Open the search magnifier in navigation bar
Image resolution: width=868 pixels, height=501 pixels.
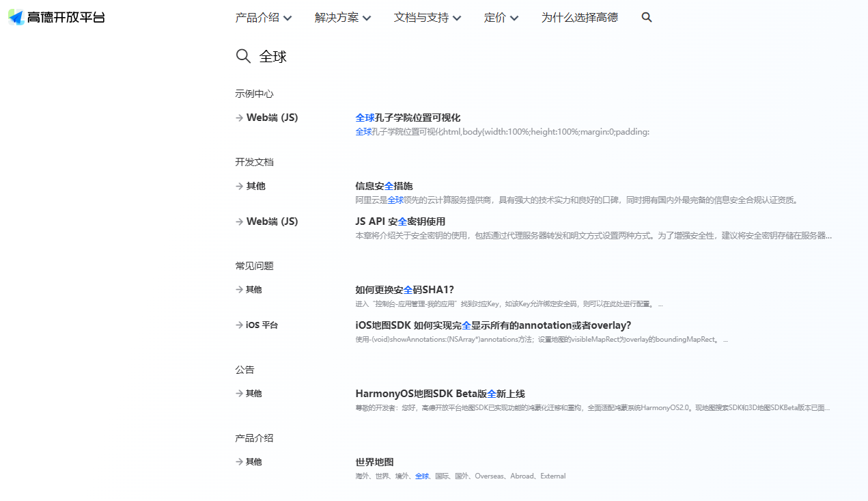tap(647, 18)
